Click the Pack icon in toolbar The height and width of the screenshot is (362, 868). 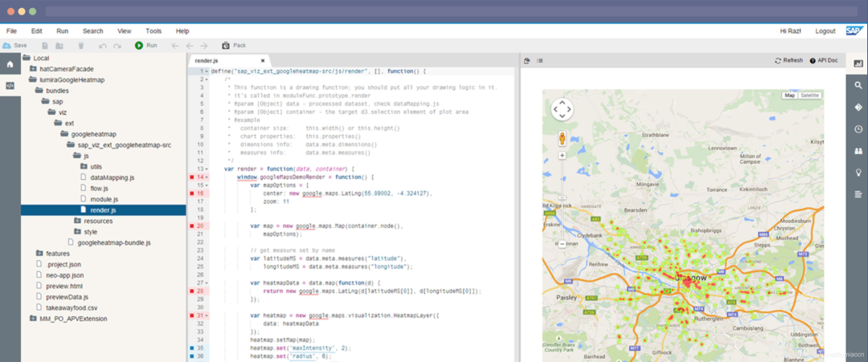[x=226, y=46]
